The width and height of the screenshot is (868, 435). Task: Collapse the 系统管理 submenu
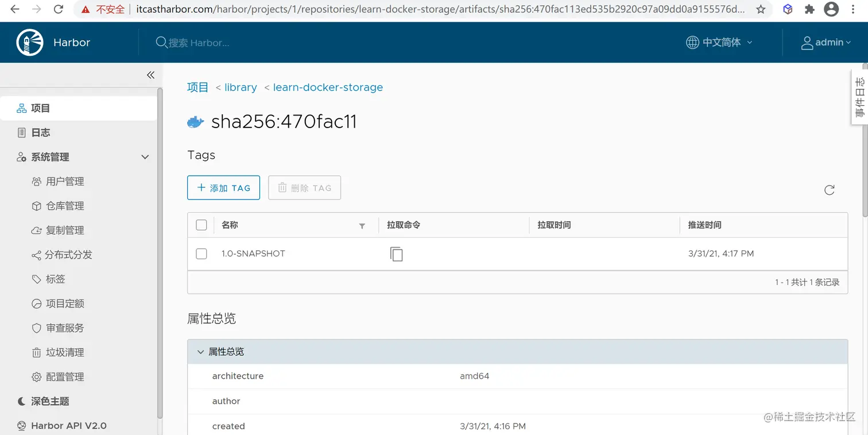tap(145, 156)
